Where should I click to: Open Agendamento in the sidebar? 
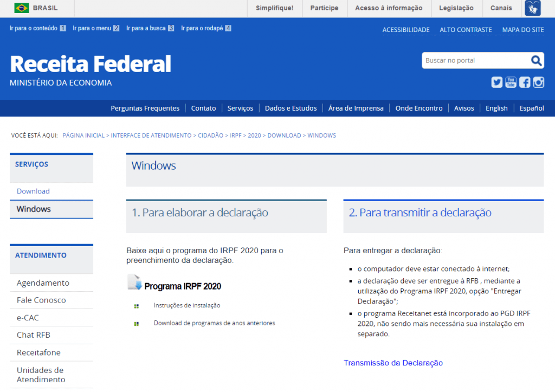coord(43,283)
